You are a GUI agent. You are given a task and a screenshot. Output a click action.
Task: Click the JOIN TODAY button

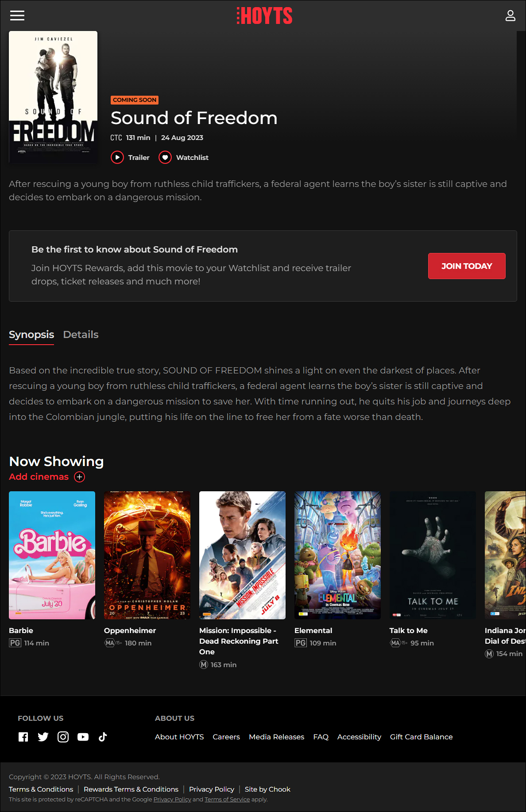467,266
